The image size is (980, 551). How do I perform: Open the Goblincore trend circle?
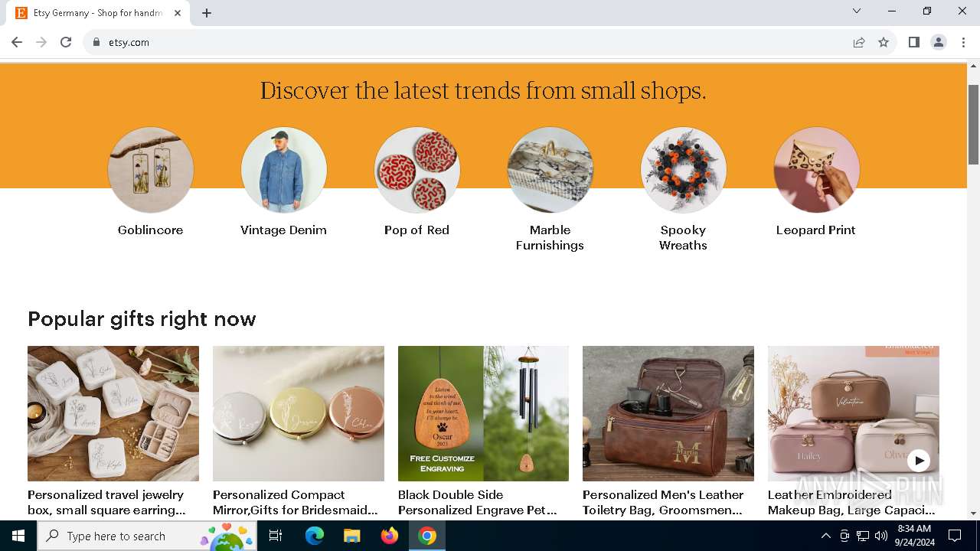pyautogui.click(x=151, y=170)
